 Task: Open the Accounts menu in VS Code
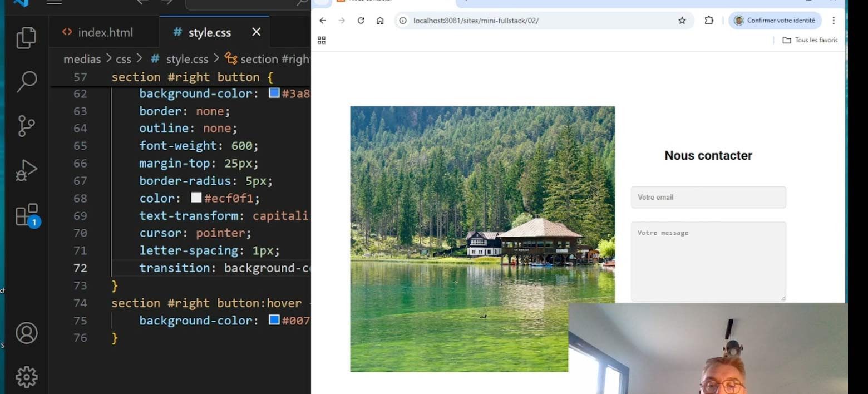pyautogui.click(x=26, y=333)
